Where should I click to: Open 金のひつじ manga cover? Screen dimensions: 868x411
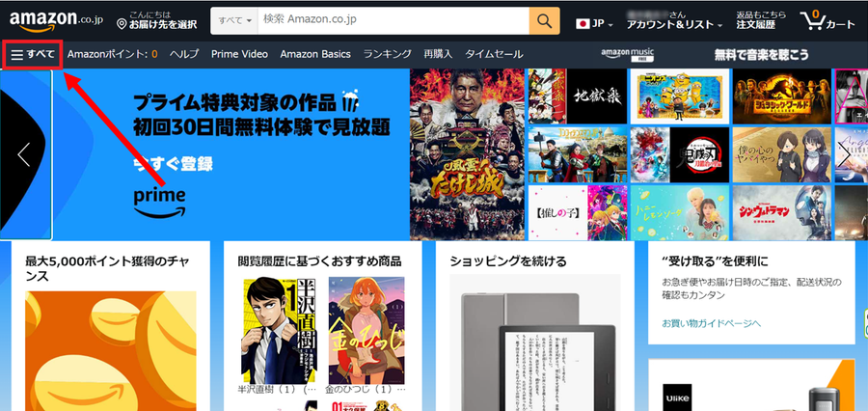366,330
